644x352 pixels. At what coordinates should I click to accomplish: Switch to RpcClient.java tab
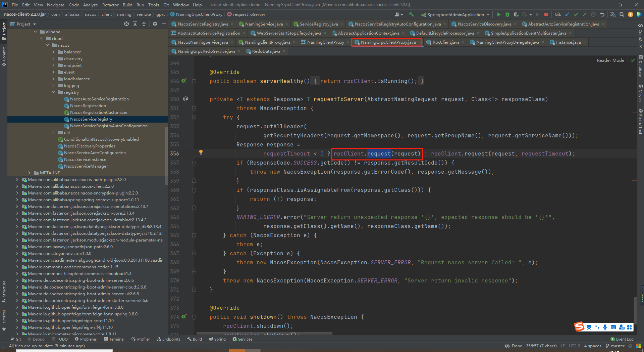click(445, 42)
